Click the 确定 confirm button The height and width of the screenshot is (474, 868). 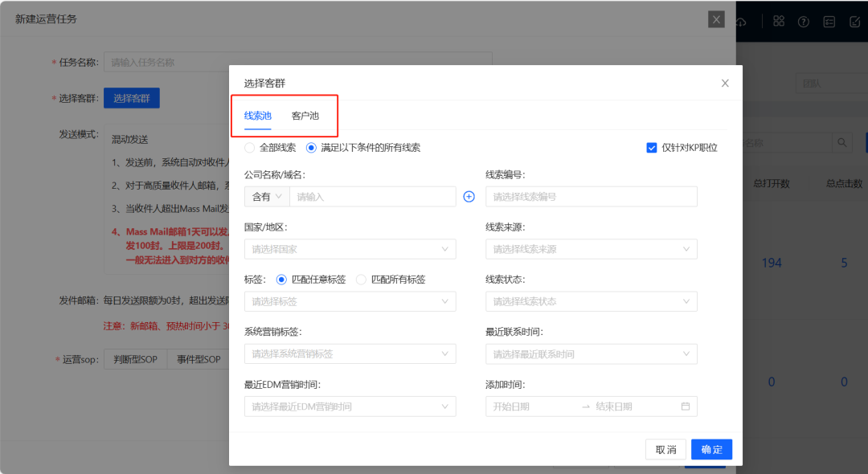pyautogui.click(x=710, y=449)
